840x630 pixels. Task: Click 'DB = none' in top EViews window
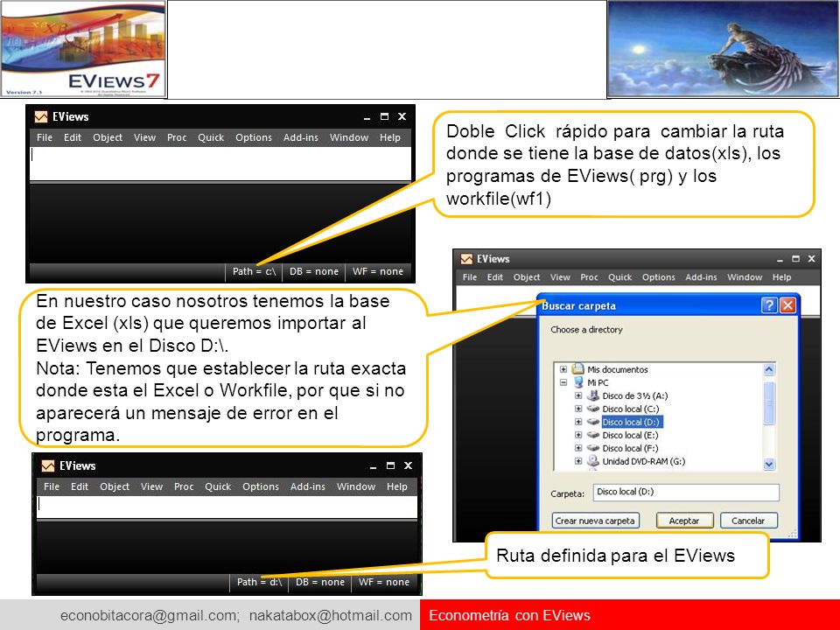click(x=314, y=271)
